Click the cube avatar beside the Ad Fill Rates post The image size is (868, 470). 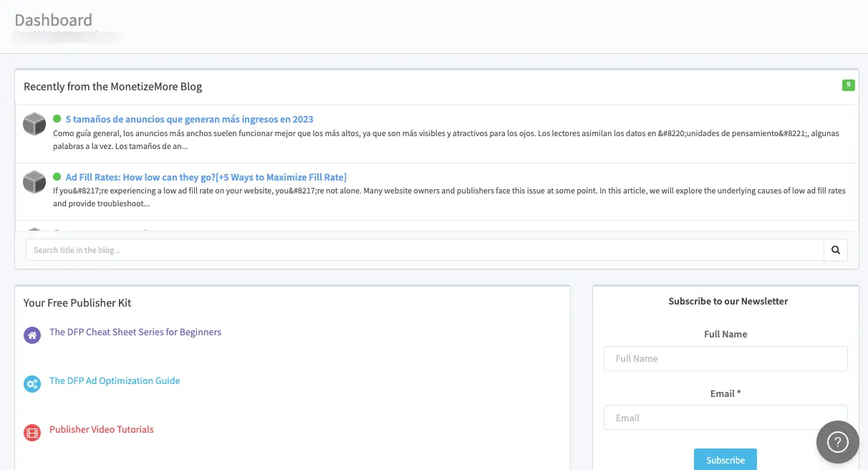(x=34, y=182)
